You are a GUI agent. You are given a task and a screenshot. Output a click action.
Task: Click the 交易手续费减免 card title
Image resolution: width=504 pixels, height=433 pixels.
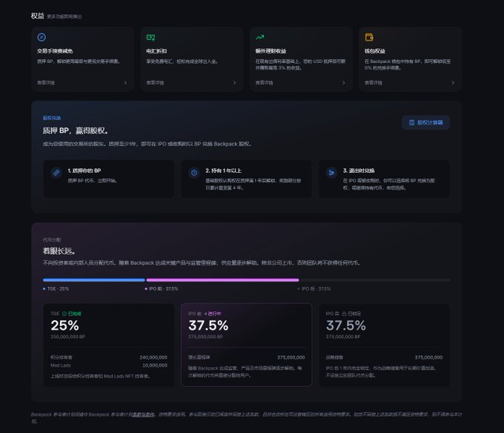point(55,51)
